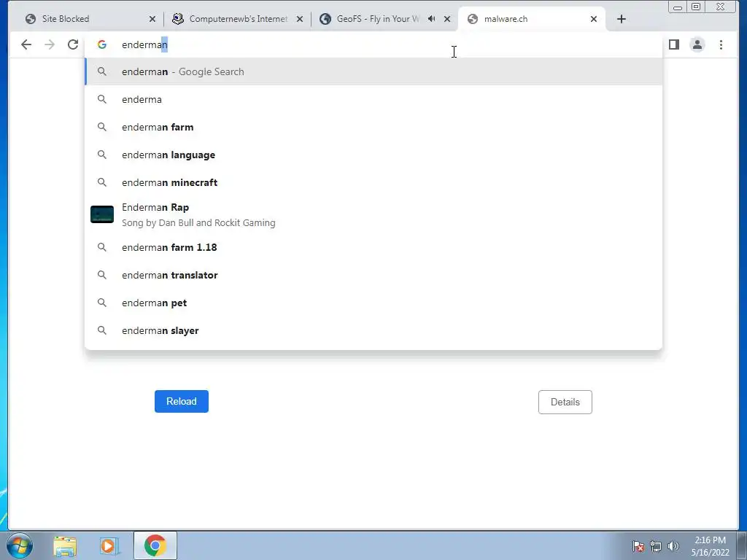747x560 pixels.
Task: Select the Enderman Rap song suggestion
Action: coord(373,215)
